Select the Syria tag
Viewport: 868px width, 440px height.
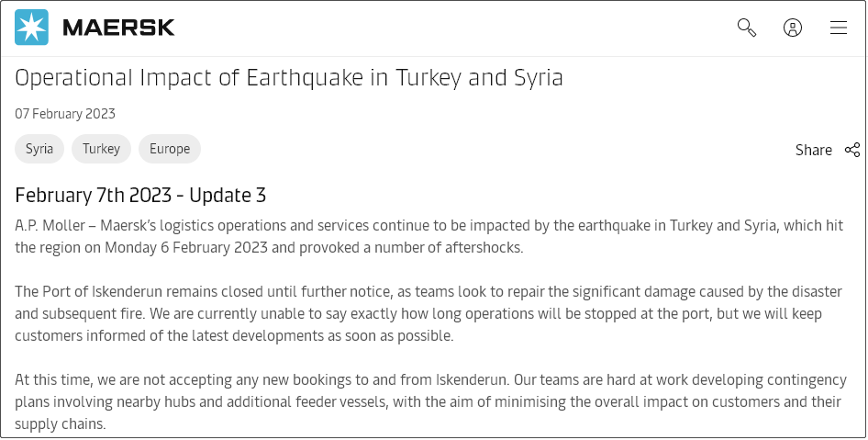click(x=39, y=149)
